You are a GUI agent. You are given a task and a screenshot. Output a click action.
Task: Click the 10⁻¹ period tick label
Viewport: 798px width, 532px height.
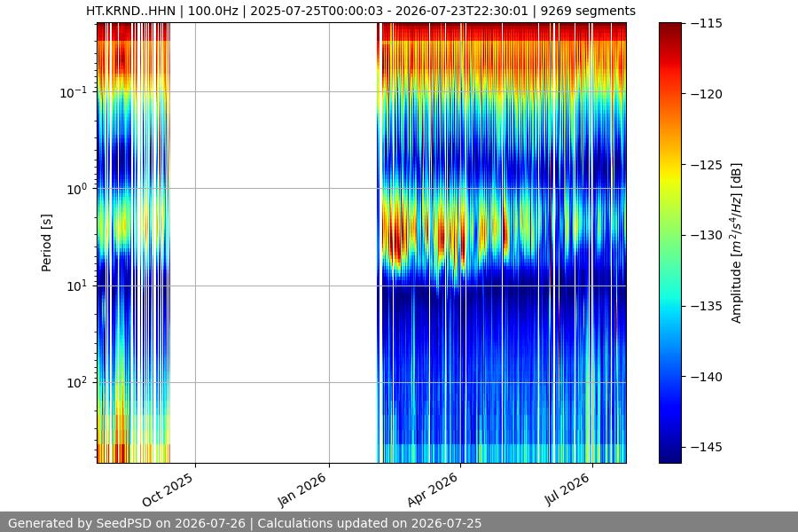[x=74, y=92]
